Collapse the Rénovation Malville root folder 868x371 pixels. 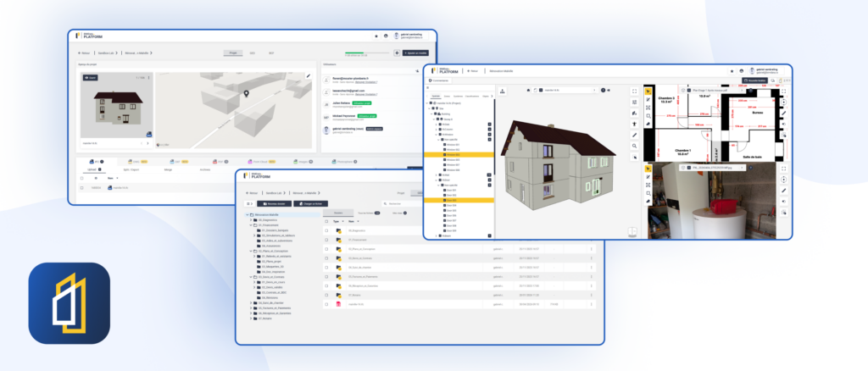247,214
